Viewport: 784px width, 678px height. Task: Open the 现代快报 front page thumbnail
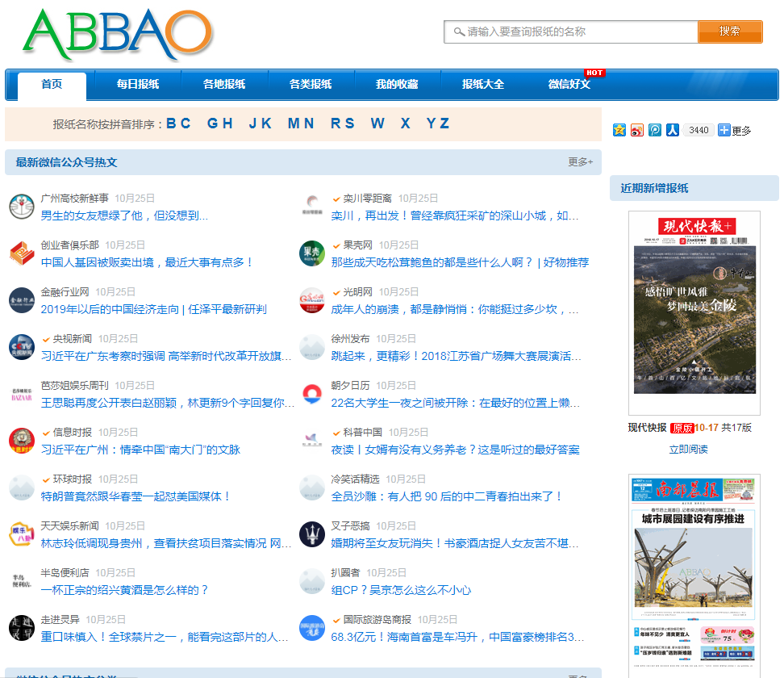[x=694, y=313]
